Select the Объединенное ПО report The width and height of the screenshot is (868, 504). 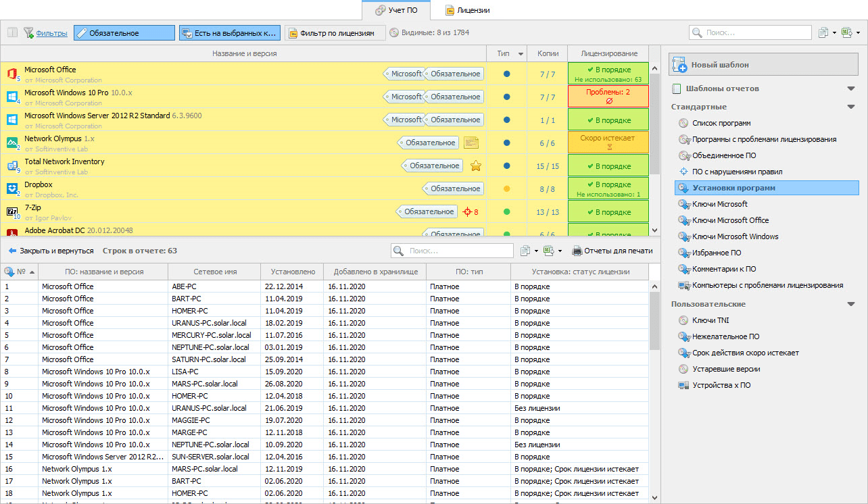(x=717, y=155)
